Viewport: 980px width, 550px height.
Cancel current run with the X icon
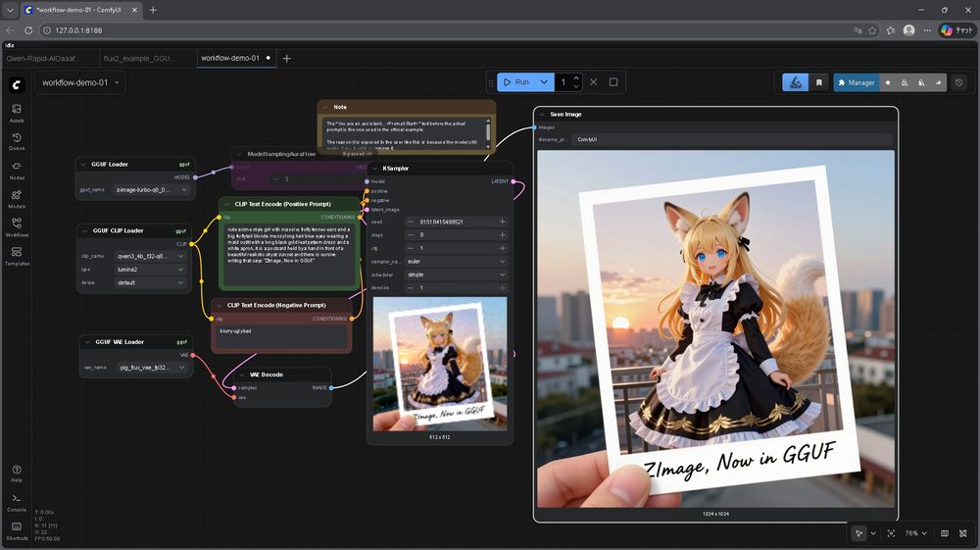(x=594, y=82)
